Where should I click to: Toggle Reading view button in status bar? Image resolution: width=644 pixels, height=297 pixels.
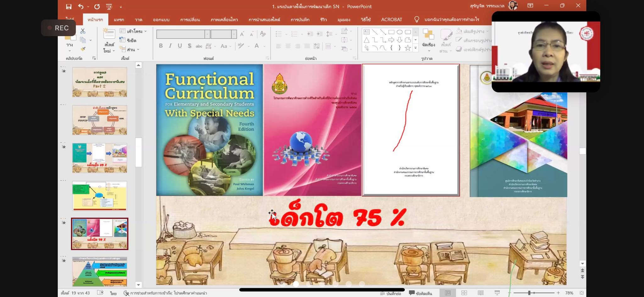pyautogui.click(x=480, y=293)
